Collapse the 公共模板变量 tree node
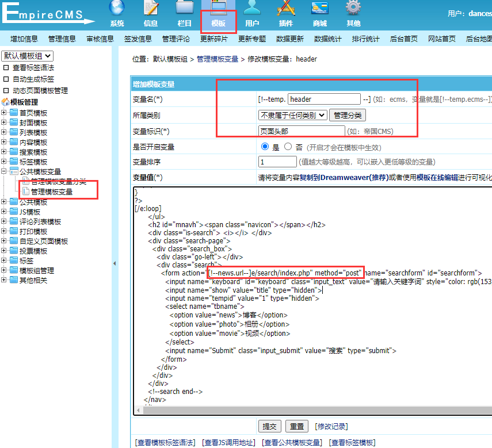Viewport: 492px width, 448px height. click(4, 172)
